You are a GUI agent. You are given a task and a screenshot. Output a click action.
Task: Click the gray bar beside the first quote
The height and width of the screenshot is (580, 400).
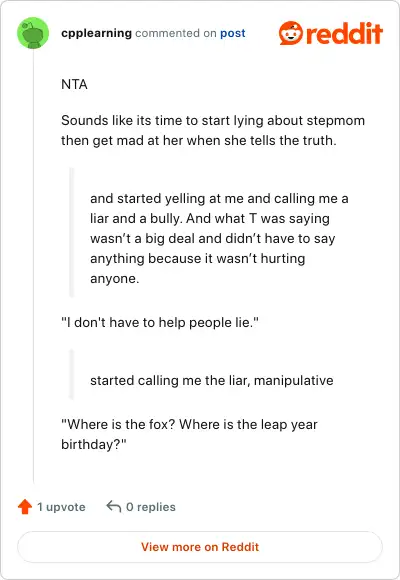72,232
